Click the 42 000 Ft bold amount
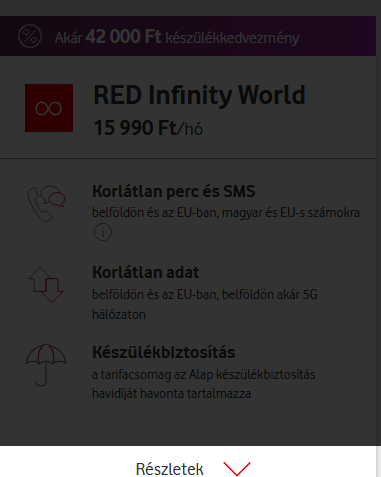 coord(123,37)
